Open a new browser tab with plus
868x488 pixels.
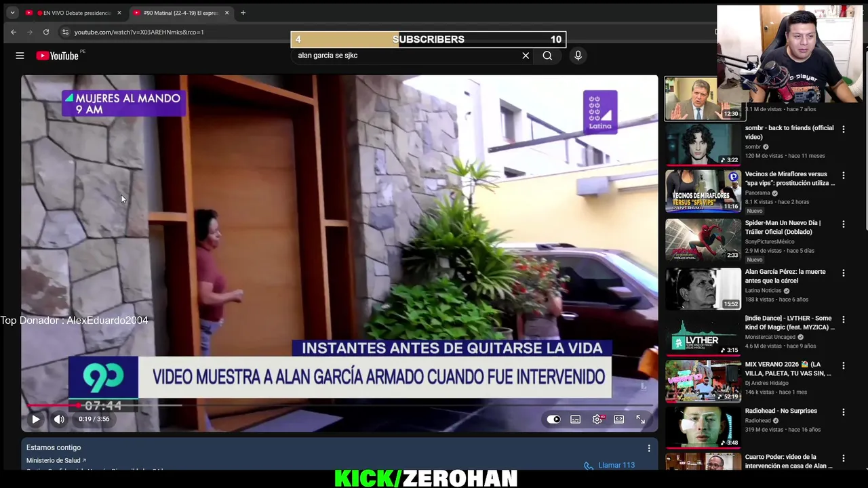(243, 13)
